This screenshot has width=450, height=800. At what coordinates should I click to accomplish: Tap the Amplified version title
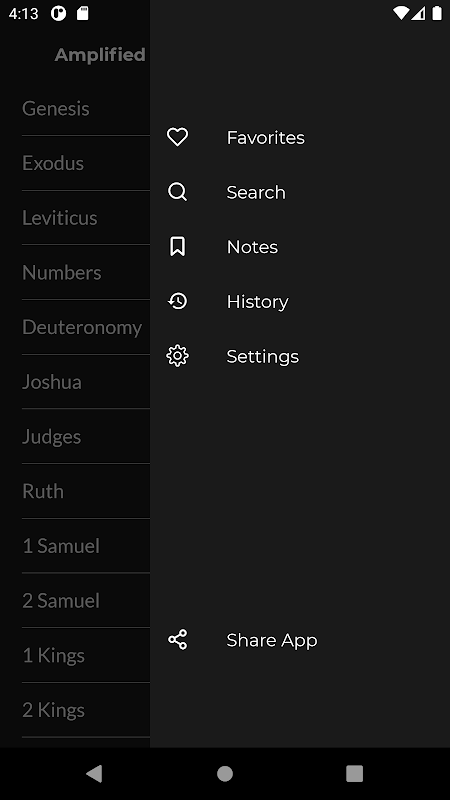(100, 55)
